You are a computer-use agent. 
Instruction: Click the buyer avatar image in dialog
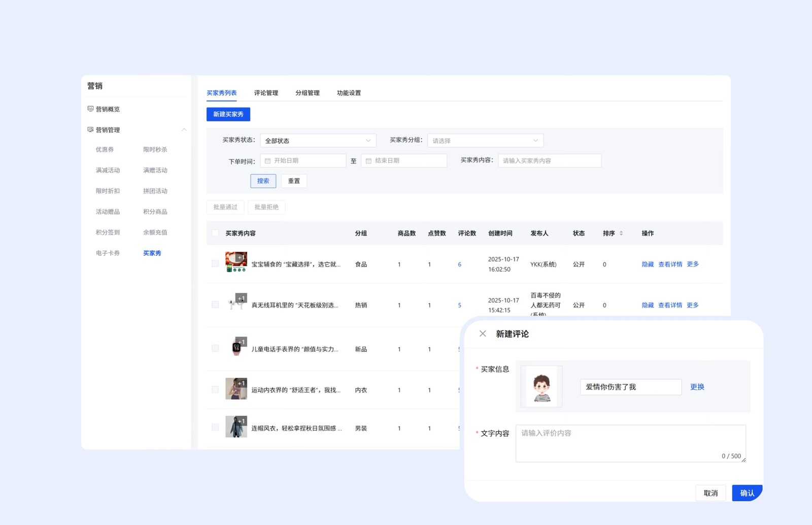coord(542,386)
